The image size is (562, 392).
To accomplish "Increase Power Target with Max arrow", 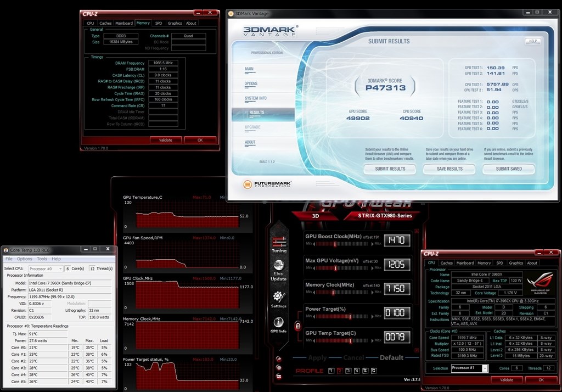I will click(x=372, y=316).
